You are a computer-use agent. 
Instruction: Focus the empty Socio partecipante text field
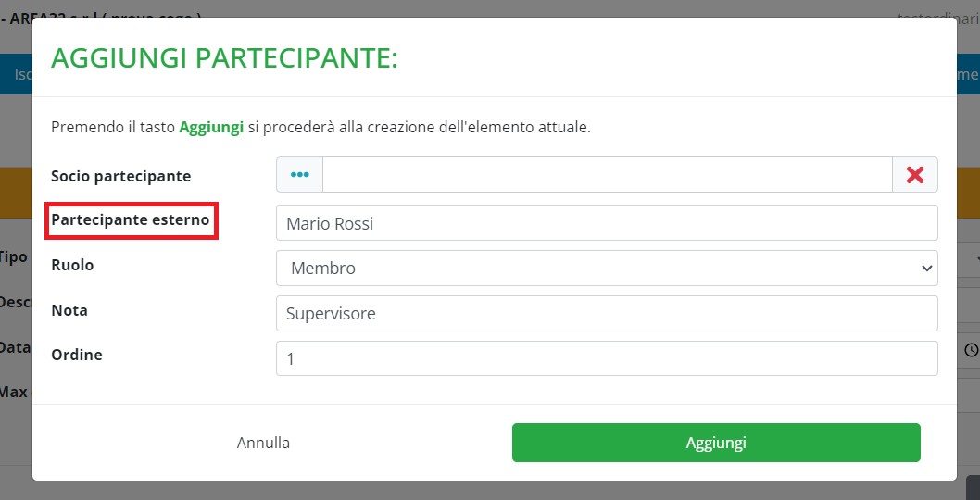(x=607, y=175)
